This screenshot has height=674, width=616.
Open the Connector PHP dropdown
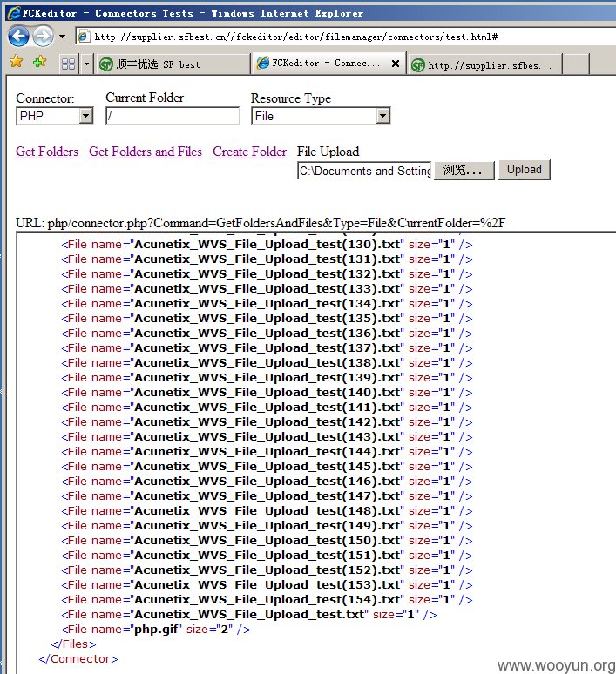(55, 116)
